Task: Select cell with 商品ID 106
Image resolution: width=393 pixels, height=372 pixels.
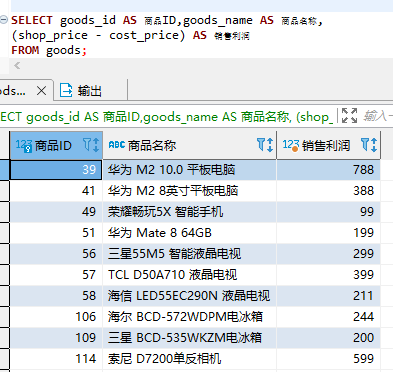Action: click(x=56, y=317)
